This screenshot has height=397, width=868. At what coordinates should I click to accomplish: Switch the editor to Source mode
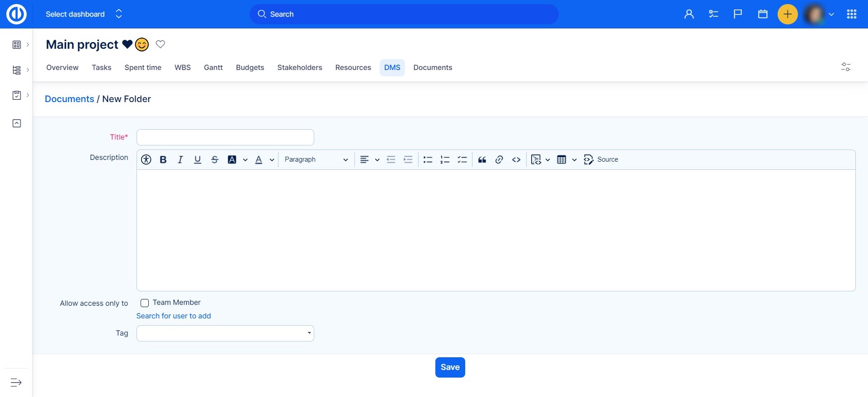point(601,159)
